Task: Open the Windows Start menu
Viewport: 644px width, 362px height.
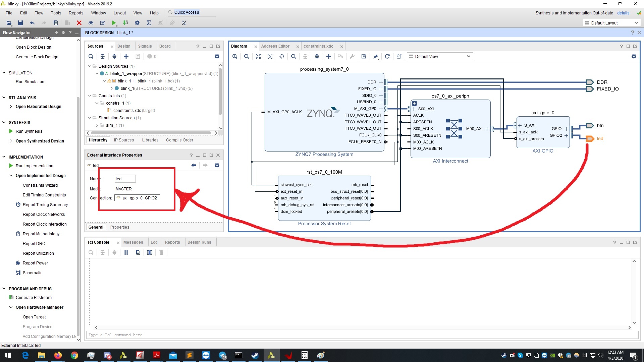Action: pyautogui.click(x=8, y=355)
